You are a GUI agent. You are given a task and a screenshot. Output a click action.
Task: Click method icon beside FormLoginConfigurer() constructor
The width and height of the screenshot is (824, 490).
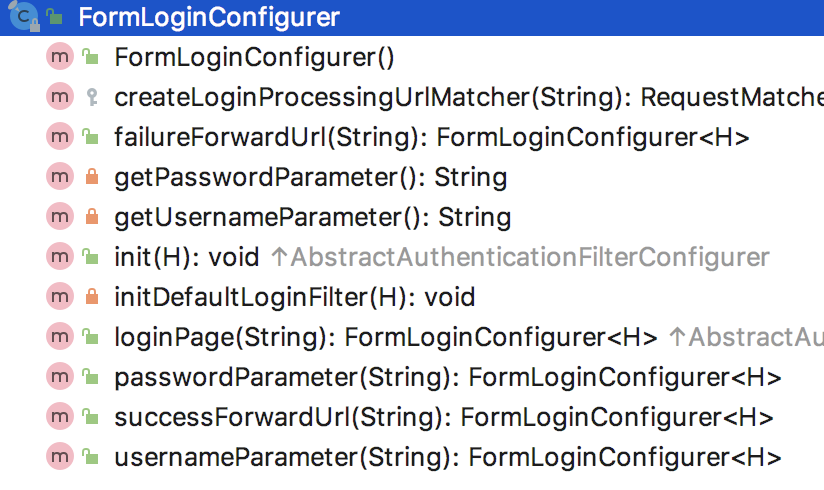(x=60, y=57)
